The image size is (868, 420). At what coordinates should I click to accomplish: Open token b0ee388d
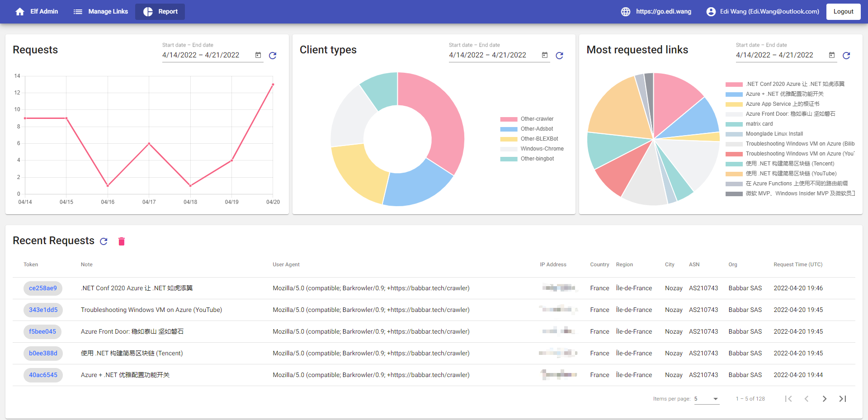[43, 354]
